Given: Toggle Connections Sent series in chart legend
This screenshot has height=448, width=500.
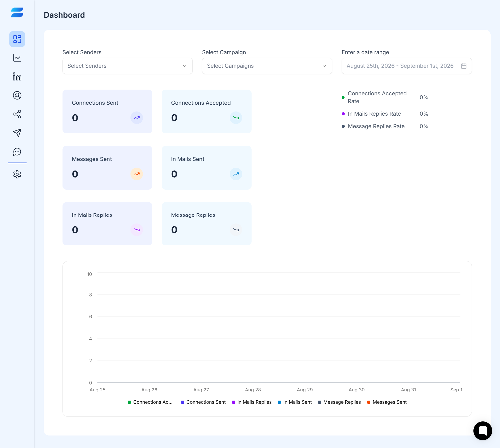Looking at the screenshot, I should 203,402.
